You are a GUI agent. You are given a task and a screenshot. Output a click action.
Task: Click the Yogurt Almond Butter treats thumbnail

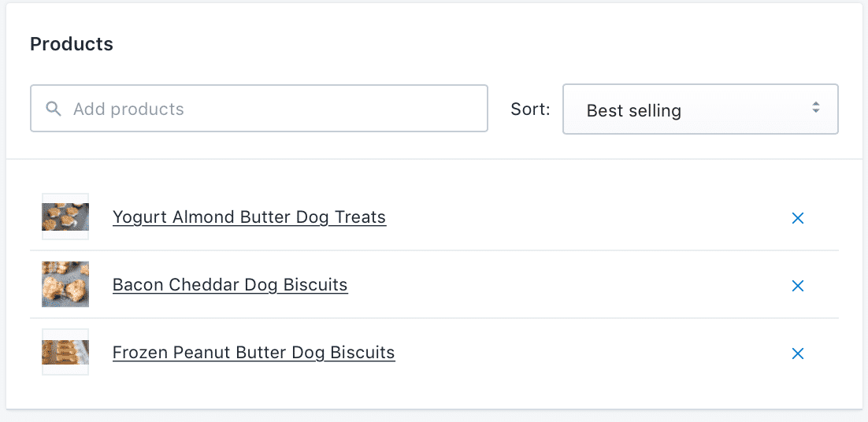[x=65, y=217]
